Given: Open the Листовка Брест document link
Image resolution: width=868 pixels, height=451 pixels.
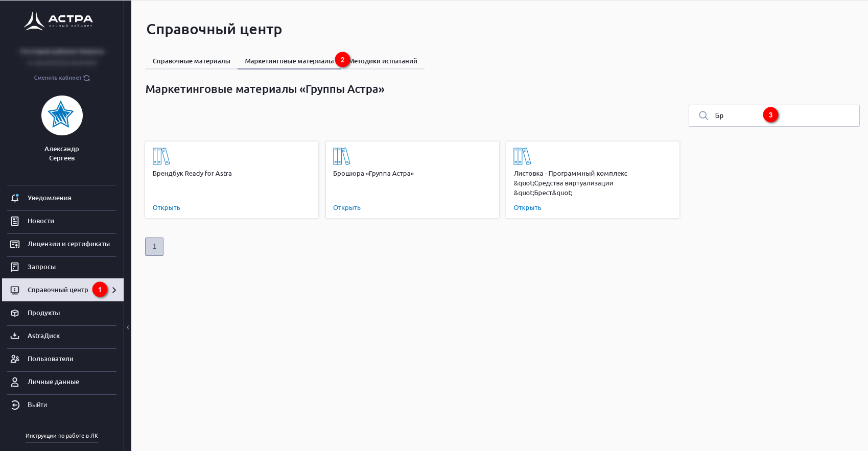Looking at the screenshot, I should 527,208.
